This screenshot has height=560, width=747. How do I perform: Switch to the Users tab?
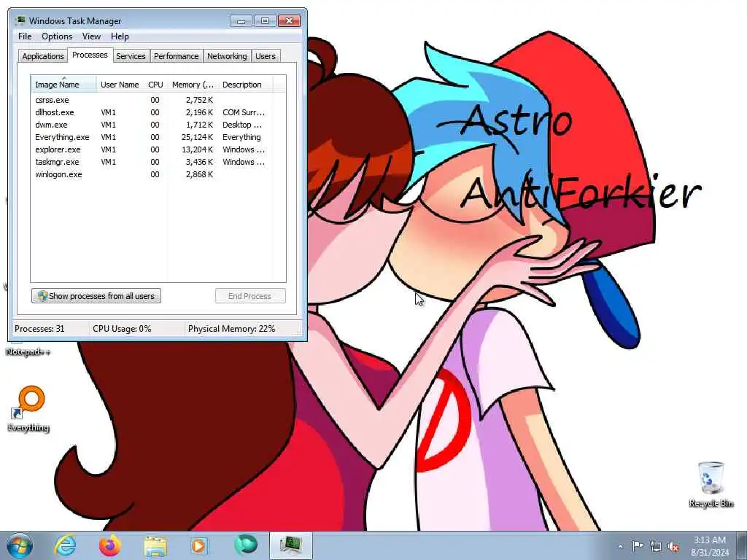click(265, 55)
